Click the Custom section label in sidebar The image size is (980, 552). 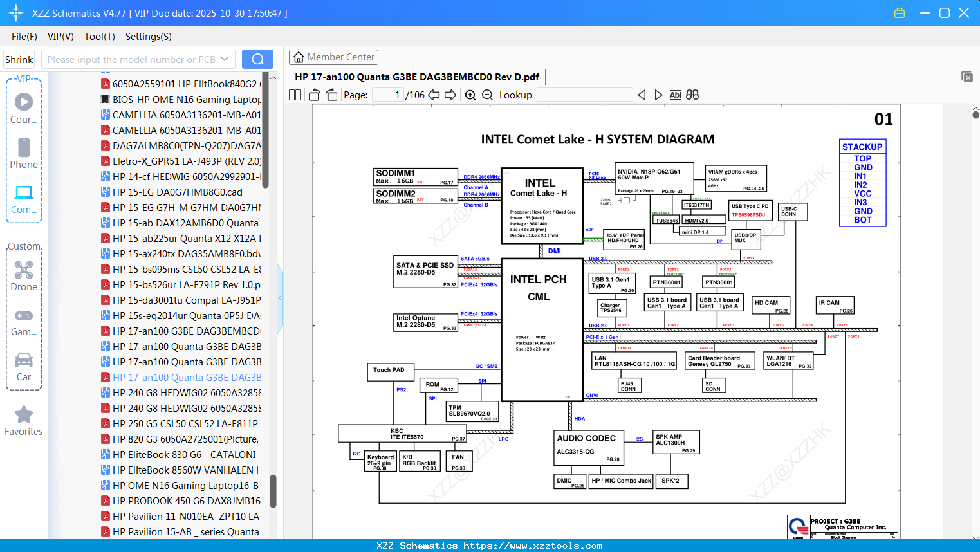point(24,246)
